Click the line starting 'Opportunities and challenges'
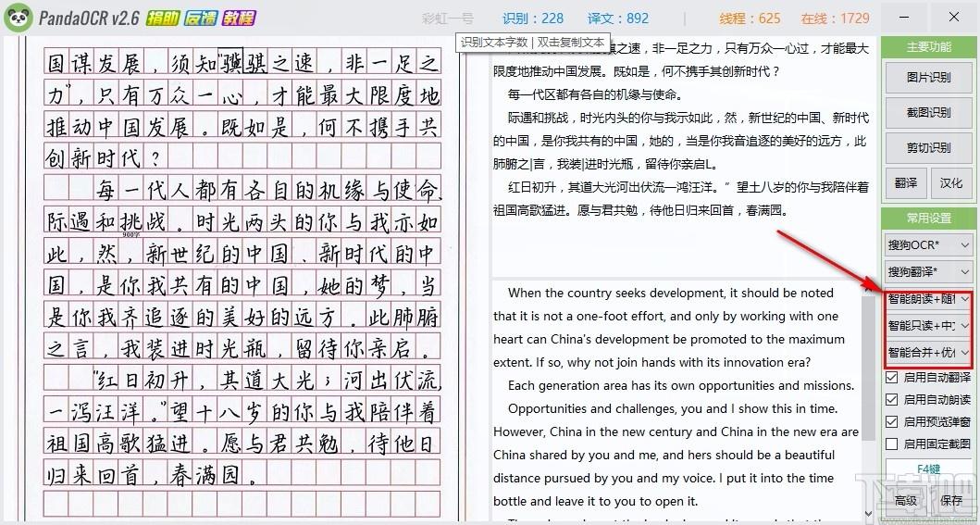980x525 pixels. [x=672, y=408]
